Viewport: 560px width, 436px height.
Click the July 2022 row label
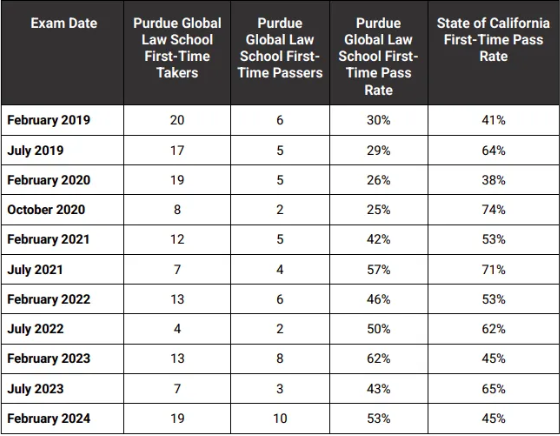[x=35, y=329]
